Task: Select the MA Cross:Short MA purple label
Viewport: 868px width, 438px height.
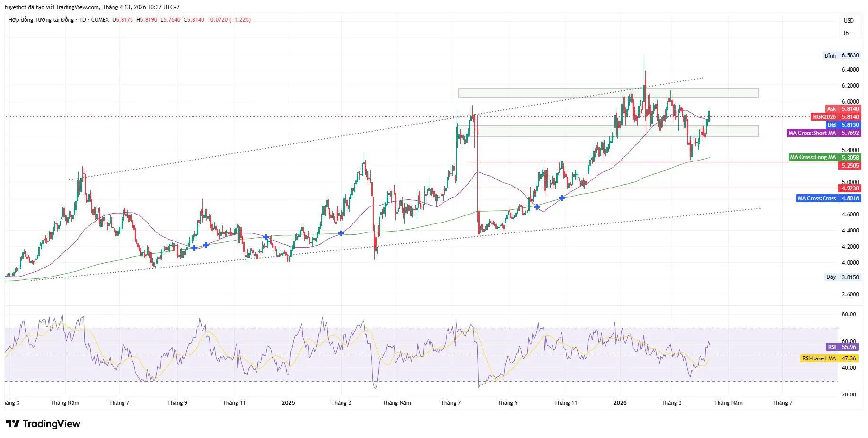Action: point(824,133)
